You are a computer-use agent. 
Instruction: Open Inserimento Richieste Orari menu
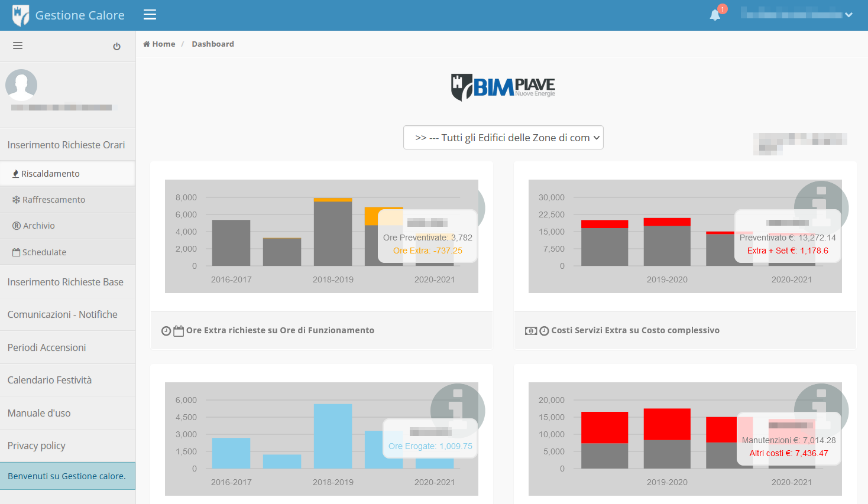point(67,145)
